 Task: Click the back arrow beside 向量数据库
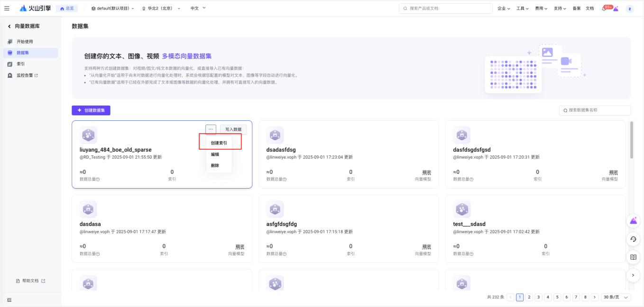tap(9, 27)
